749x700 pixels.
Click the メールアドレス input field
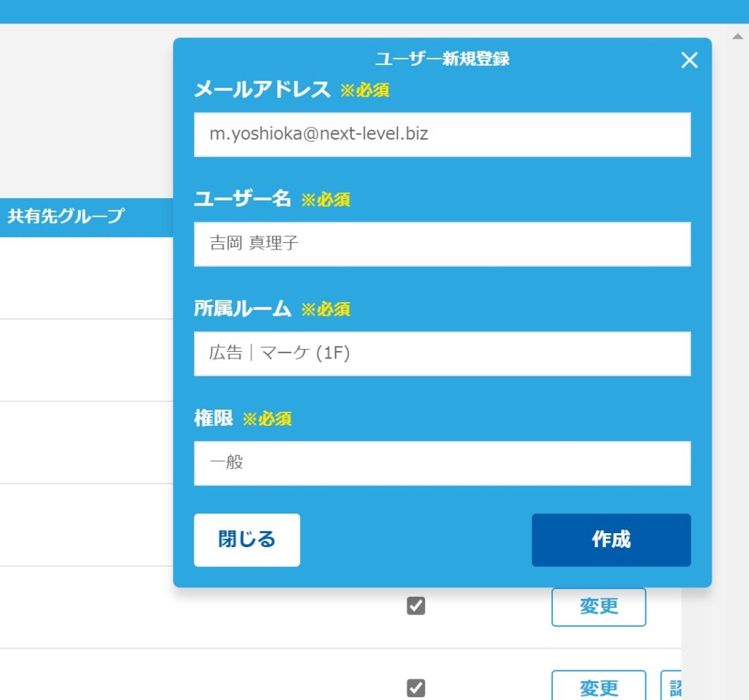(x=442, y=135)
